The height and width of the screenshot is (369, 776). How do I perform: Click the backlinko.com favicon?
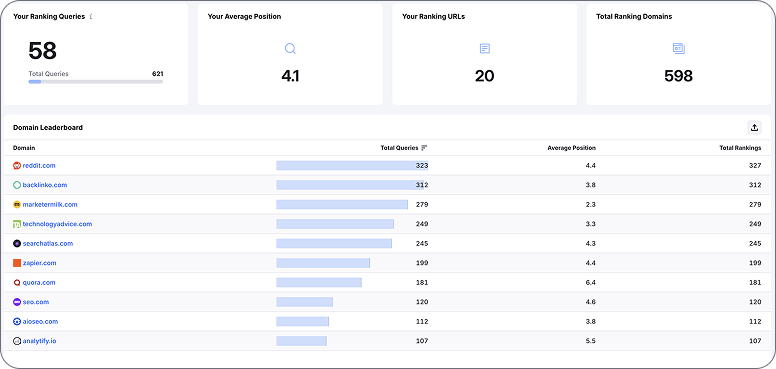[x=17, y=185]
